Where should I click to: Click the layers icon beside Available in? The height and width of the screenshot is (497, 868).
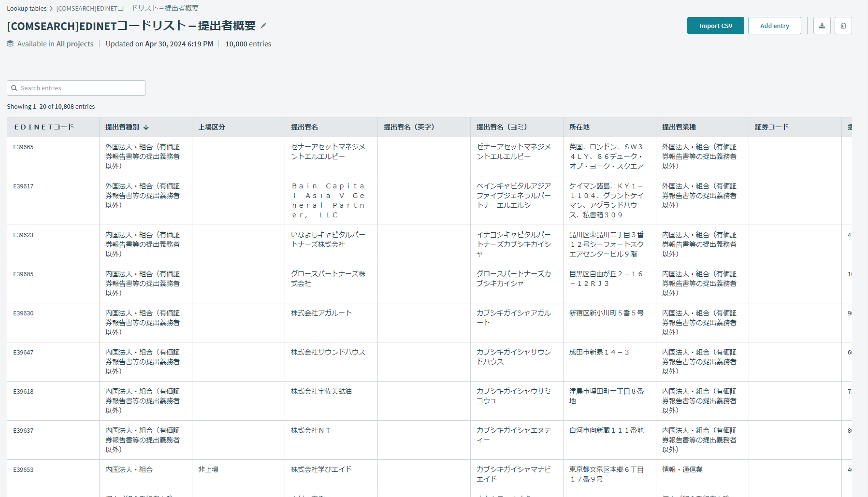tap(10, 43)
